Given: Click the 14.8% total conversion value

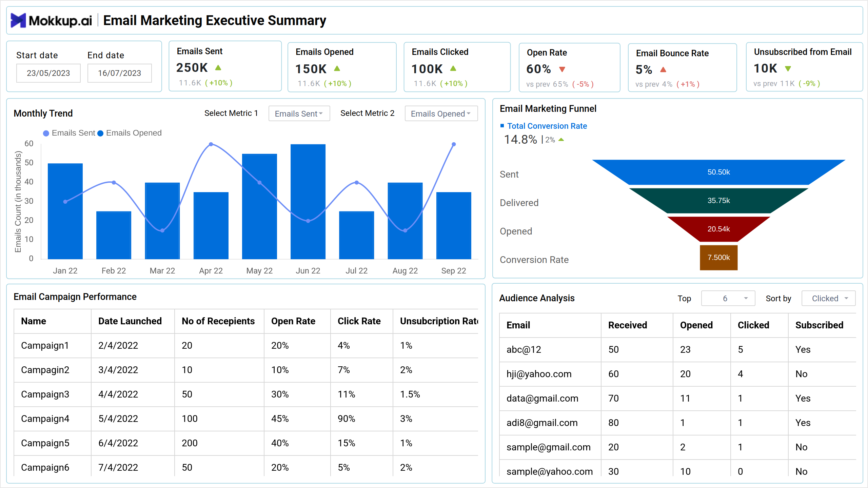Looking at the screenshot, I should pos(520,139).
